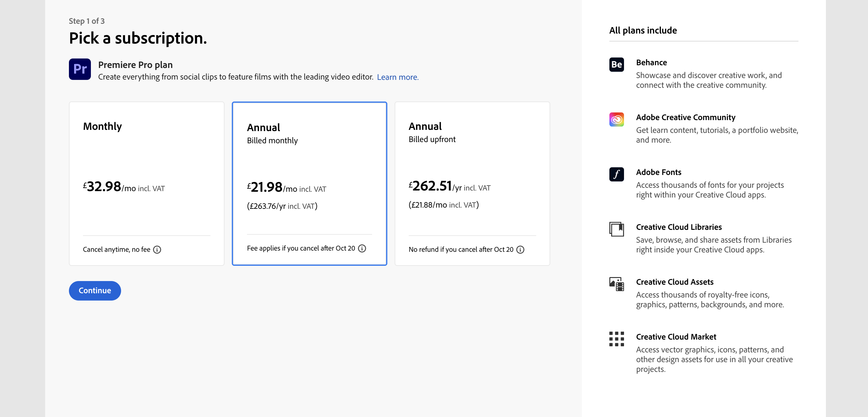Image resolution: width=868 pixels, height=417 pixels.
Task: Show info for No refund if you cancel
Action: [x=520, y=250]
